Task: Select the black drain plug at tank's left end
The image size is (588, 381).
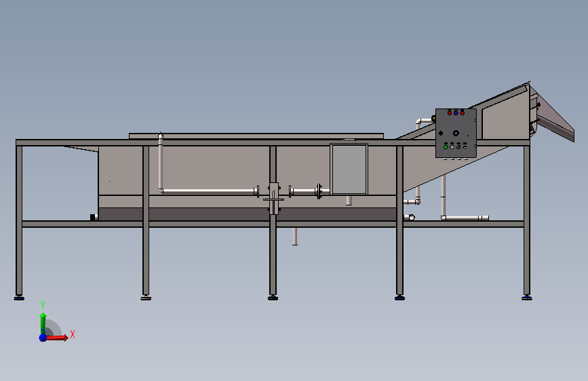Action: point(93,217)
